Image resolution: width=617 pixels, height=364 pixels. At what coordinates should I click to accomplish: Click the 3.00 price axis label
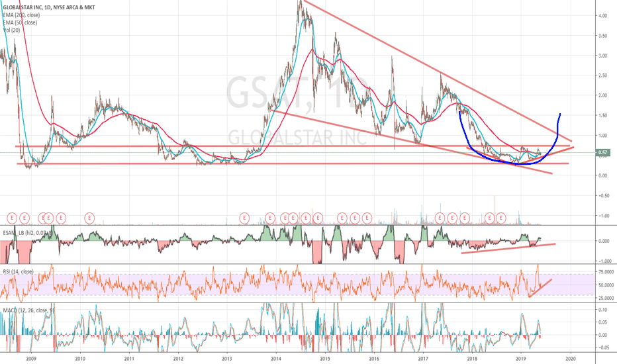pyautogui.click(x=602, y=56)
